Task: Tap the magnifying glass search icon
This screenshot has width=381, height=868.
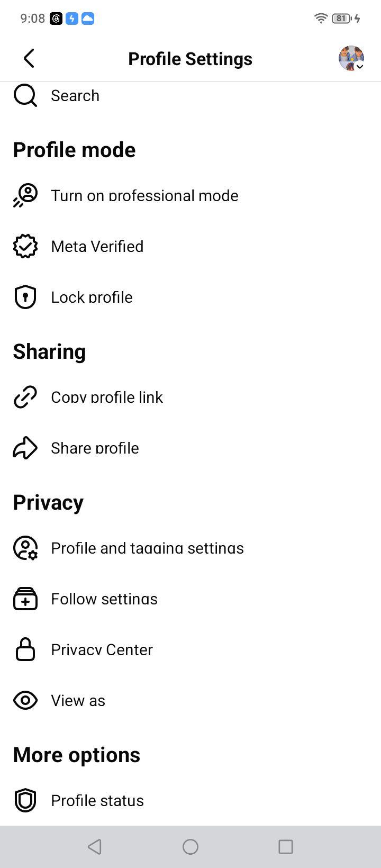Action: [x=25, y=96]
